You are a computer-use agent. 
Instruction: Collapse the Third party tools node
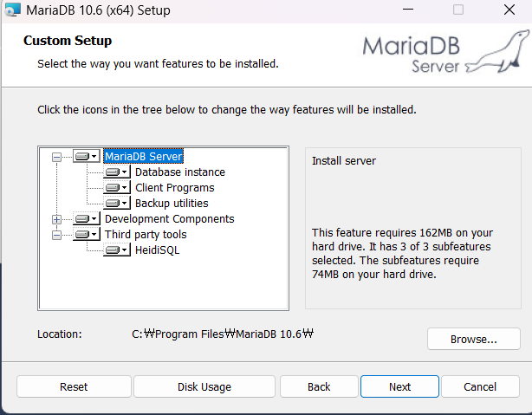coord(56,235)
